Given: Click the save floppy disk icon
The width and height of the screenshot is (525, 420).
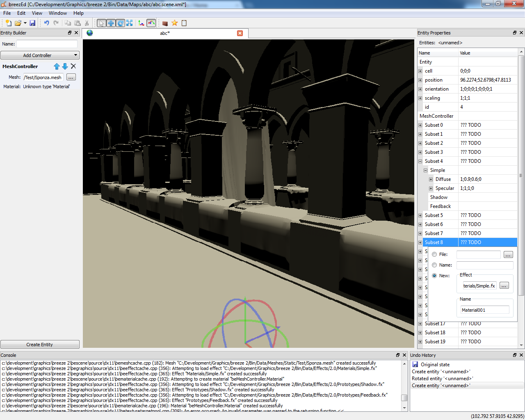Looking at the screenshot, I should click(32, 23).
